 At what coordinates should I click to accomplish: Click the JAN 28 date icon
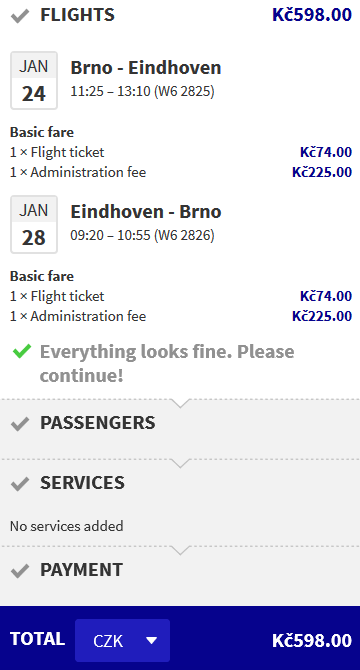pos(34,224)
